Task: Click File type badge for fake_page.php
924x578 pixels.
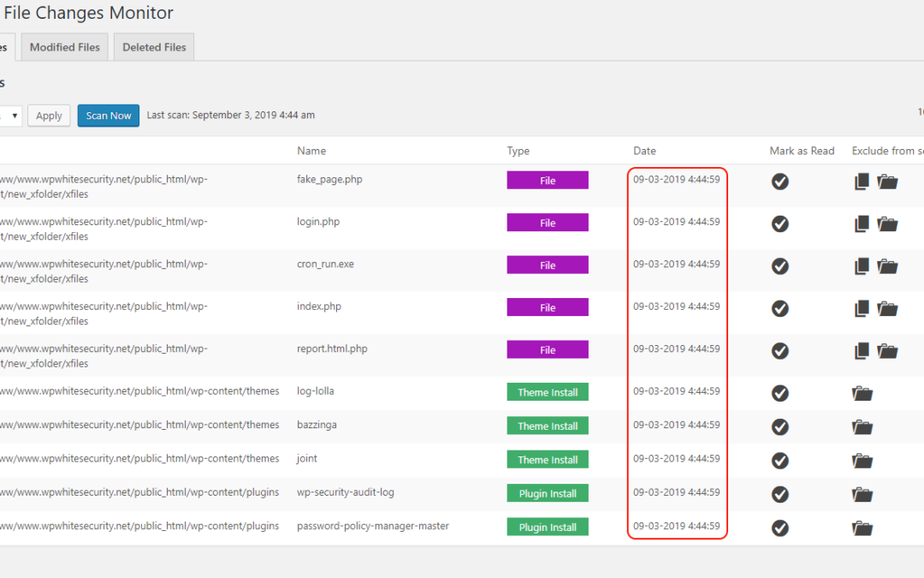Action: click(548, 181)
